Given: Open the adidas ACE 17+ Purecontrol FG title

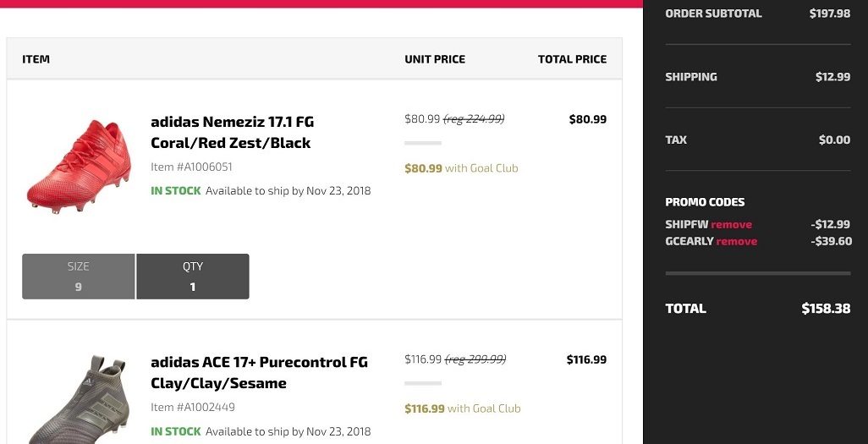Looking at the screenshot, I should (x=259, y=372).
